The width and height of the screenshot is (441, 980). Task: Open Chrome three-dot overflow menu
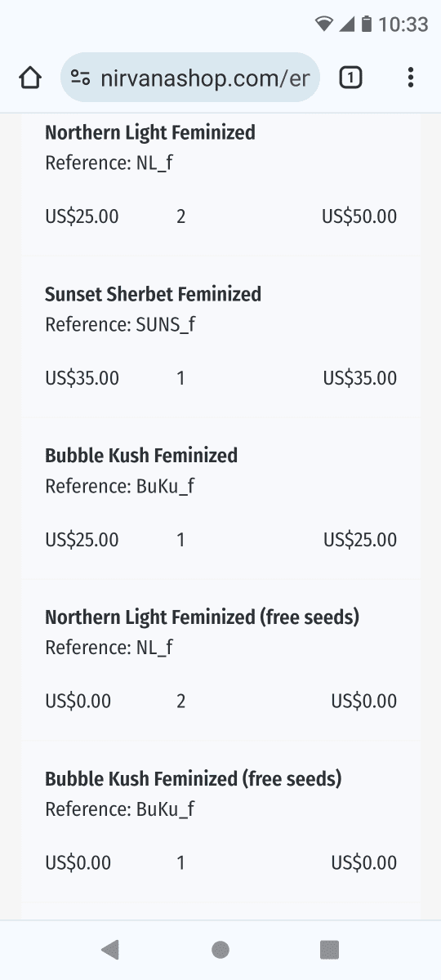tap(410, 78)
